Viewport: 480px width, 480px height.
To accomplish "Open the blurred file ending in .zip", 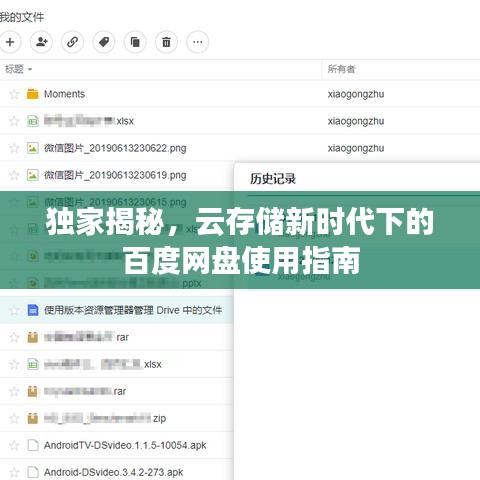I will click(105, 418).
